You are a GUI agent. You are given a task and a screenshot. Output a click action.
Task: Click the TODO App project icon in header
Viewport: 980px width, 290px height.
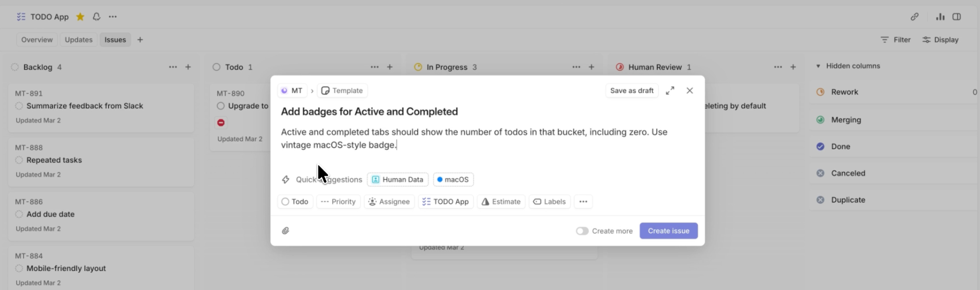(x=21, y=17)
